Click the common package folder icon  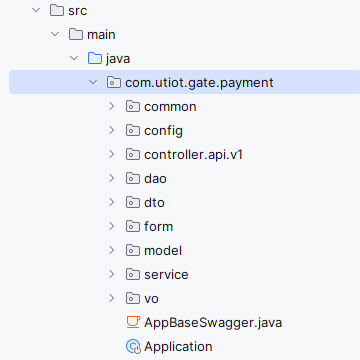[133, 107]
